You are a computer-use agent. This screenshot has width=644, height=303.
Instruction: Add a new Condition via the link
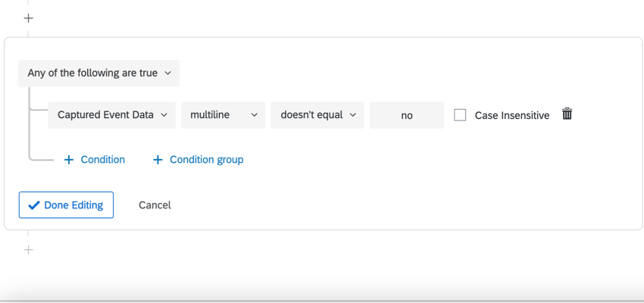(102, 160)
